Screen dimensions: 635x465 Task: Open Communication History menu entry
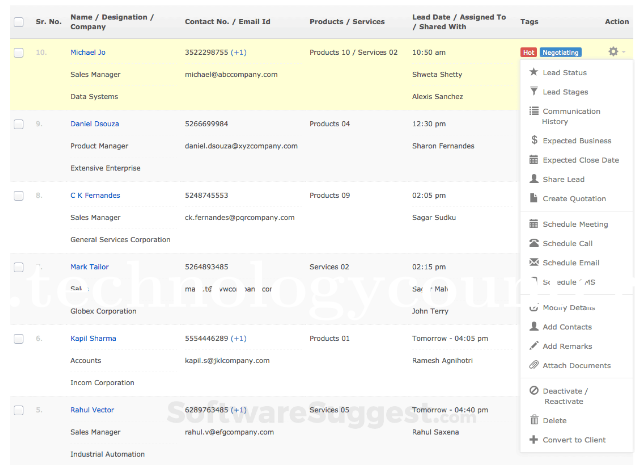tap(571, 116)
